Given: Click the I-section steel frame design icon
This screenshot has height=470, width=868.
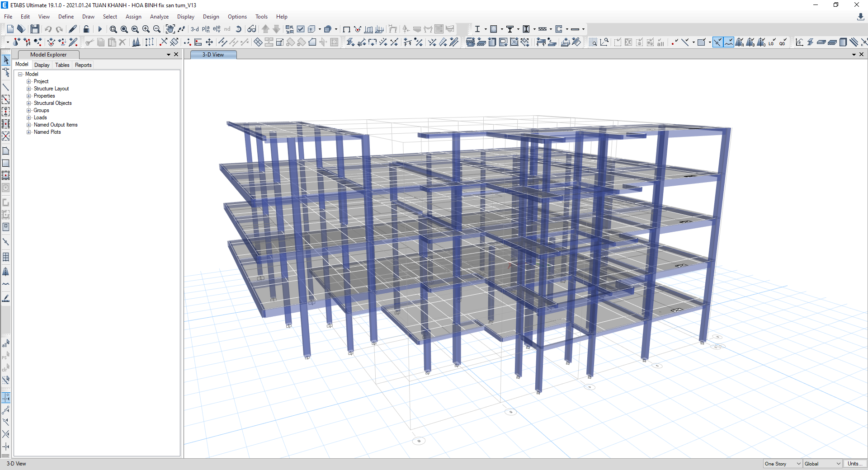Looking at the screenshot, I should pos(477,29).
